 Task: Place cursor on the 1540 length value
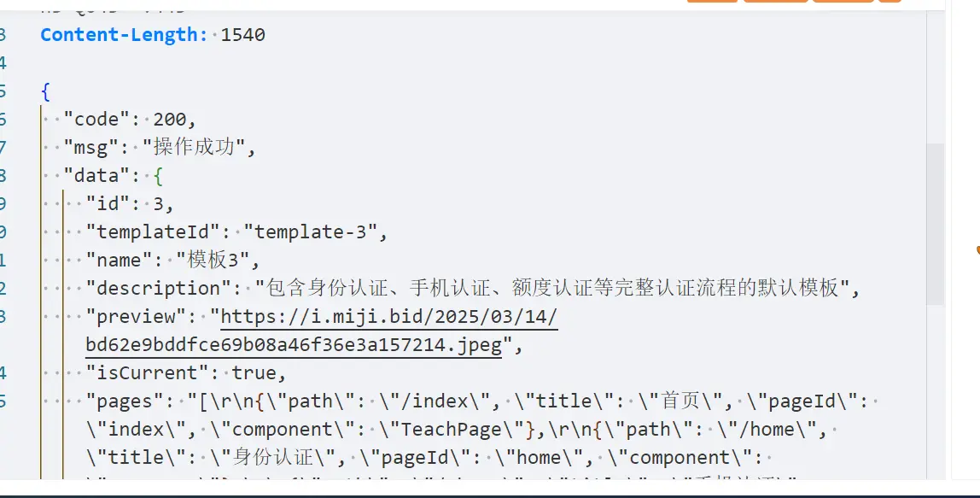(x=243, y=35)
